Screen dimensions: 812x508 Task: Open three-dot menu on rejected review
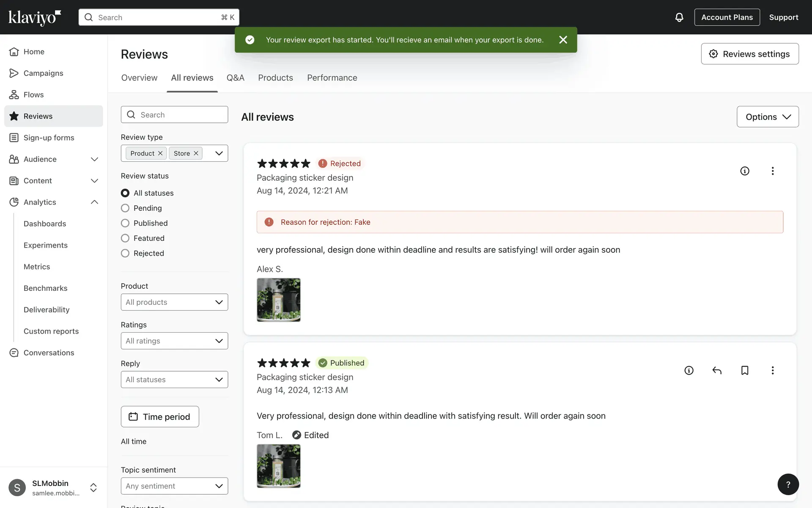772,171
